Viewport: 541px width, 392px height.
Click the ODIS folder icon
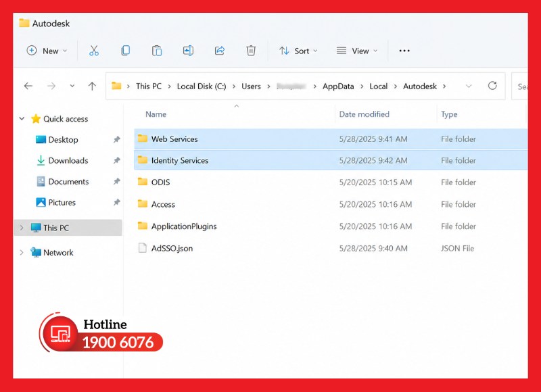tap(143, 182)
